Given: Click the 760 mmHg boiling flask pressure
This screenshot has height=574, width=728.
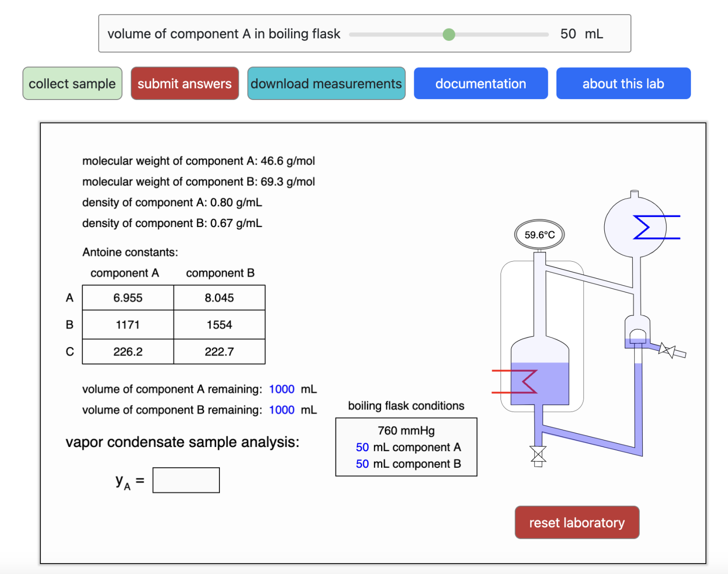Looking at the screenshot, I should 406,430.
